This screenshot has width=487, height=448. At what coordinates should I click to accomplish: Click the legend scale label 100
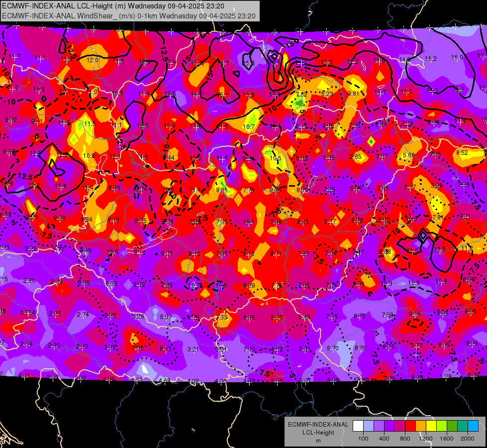click(363, 439)
